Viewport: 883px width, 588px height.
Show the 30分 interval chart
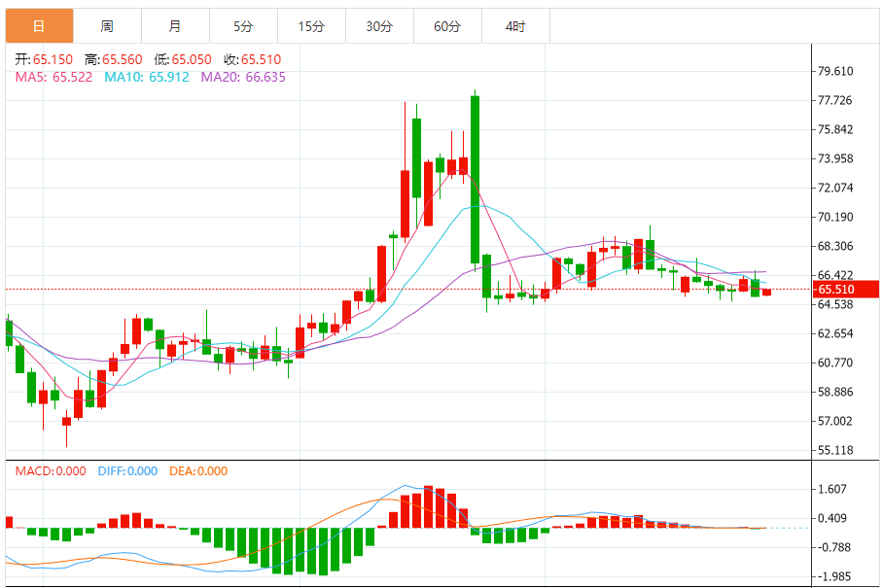[x=379, y=26]
